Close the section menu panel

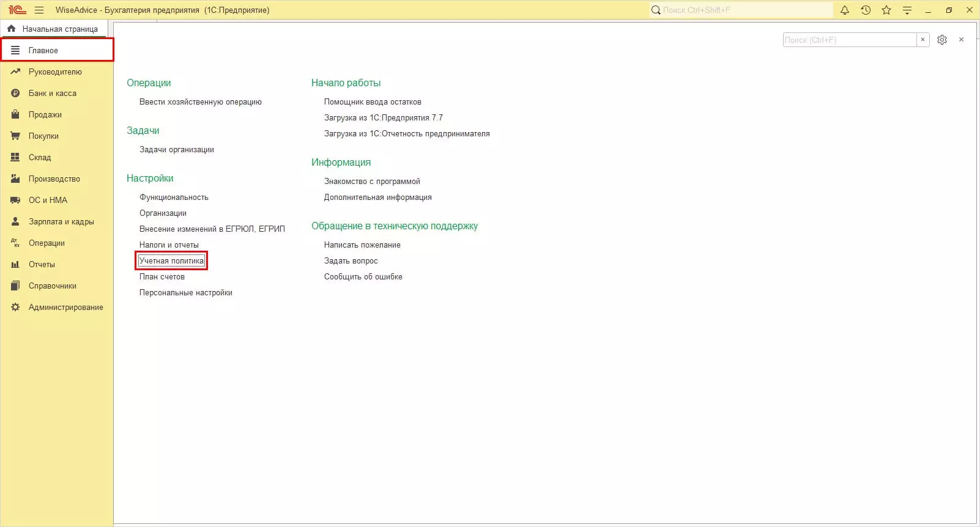click(x=961, y=40)
